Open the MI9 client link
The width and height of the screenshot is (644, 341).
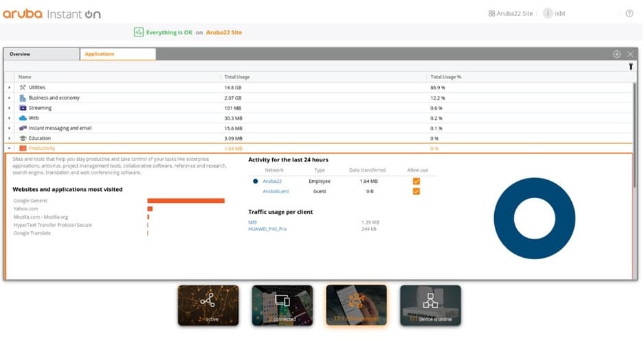point(252,222)
